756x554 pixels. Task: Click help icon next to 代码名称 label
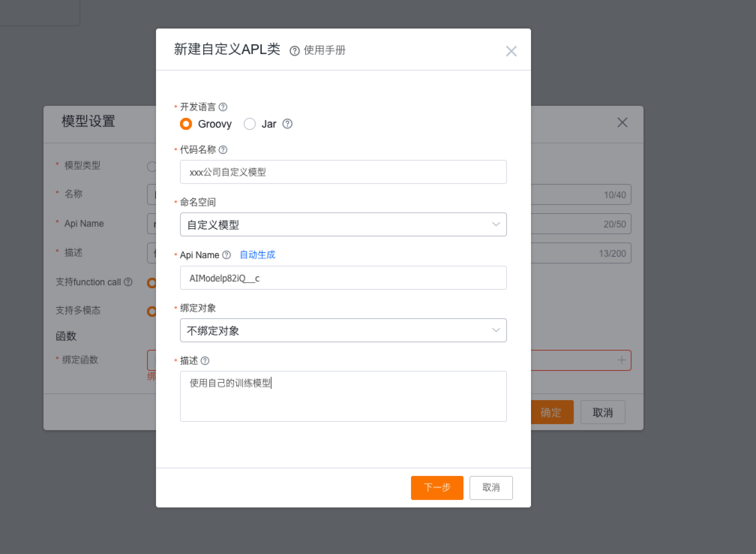point(223,150)
